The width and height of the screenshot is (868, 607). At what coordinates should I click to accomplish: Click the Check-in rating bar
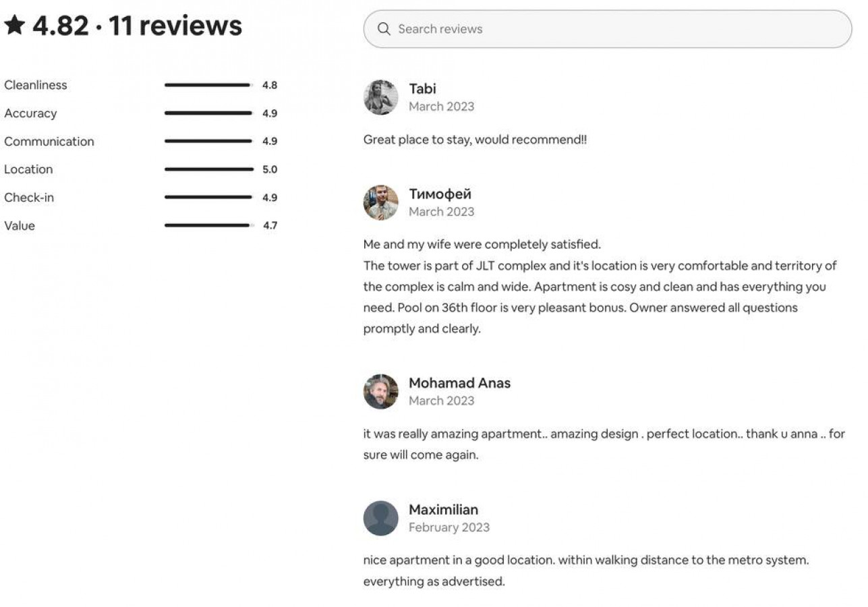coord(209,198)
